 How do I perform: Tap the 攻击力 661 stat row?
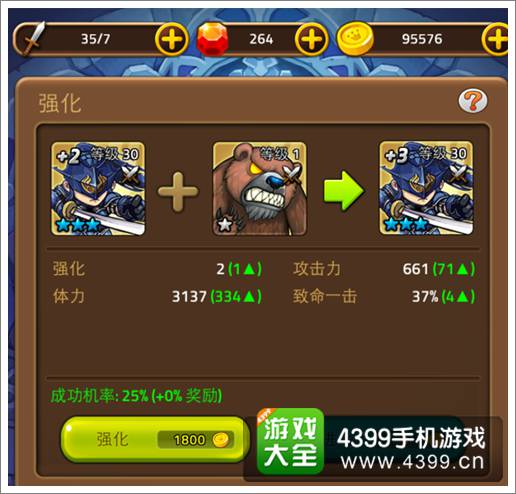coord(384,269)
